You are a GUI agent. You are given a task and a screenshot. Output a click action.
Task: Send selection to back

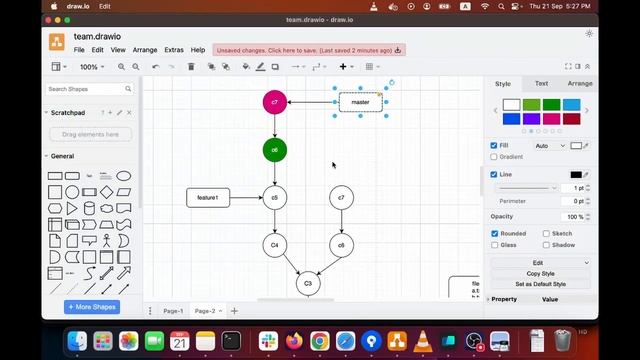pos(226,67)
